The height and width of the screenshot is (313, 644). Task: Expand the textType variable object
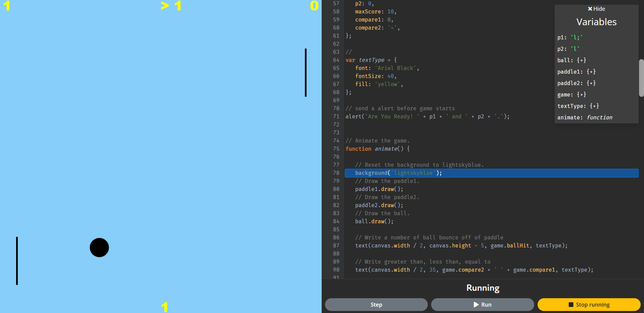click(594, 106)
